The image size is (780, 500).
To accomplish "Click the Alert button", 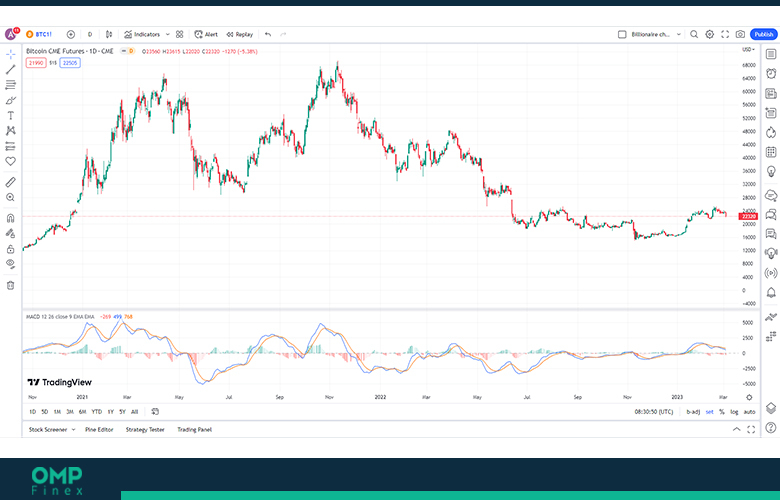I will [206, 34].
